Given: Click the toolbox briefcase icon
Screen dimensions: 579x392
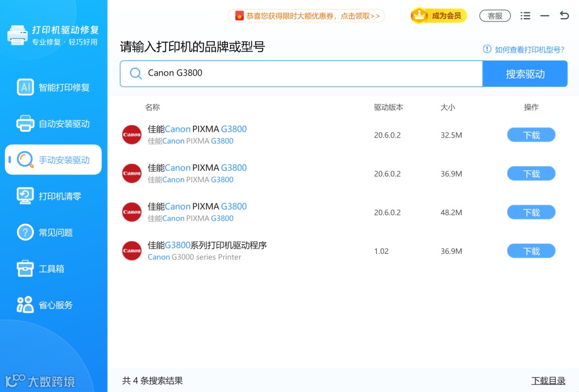Looking at the screenshot, I should click(25, 268).
